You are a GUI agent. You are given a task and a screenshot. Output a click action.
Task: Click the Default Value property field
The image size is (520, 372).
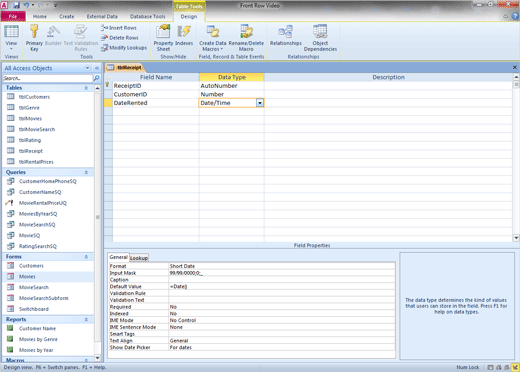tap(282, 286)
